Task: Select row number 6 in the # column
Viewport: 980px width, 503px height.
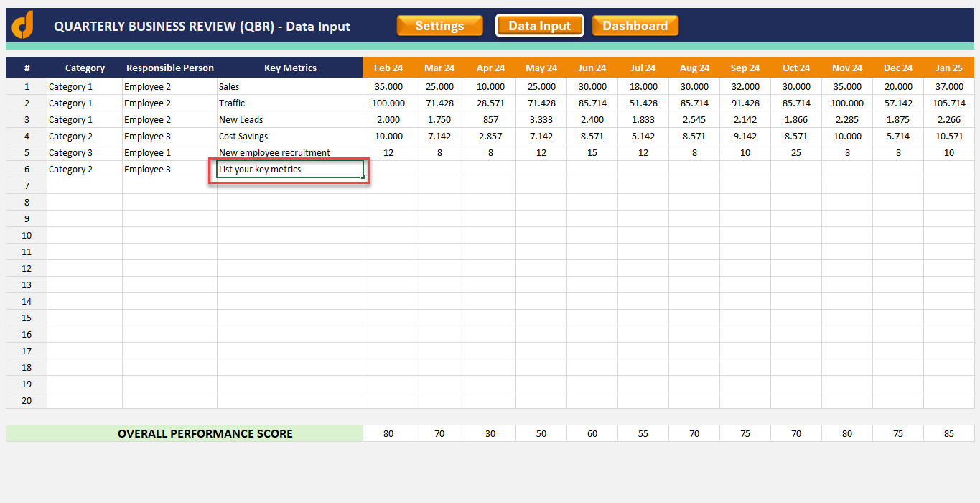Action: 27,169
